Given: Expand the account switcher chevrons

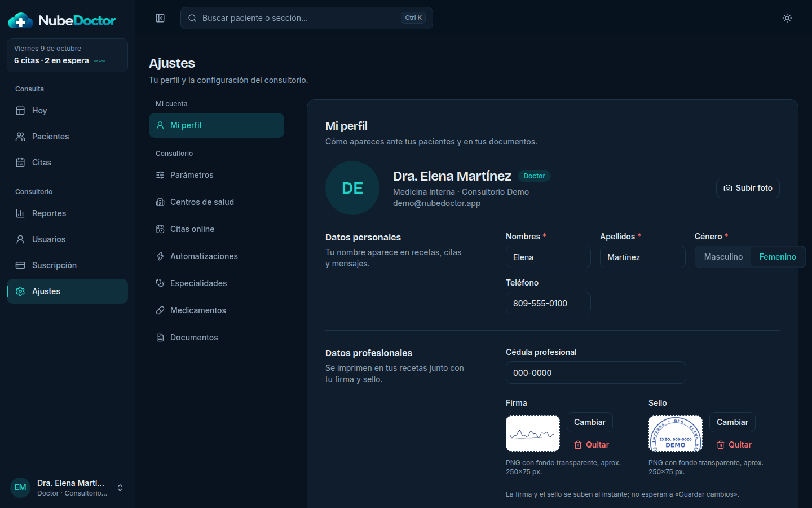Looking at the screenshot, I should 120,488.
